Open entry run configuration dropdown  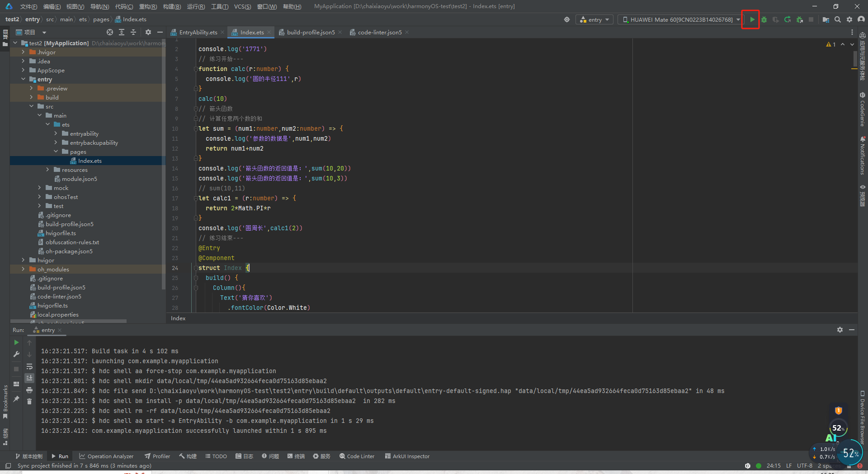pyautogui.click(x=594, y=19)
